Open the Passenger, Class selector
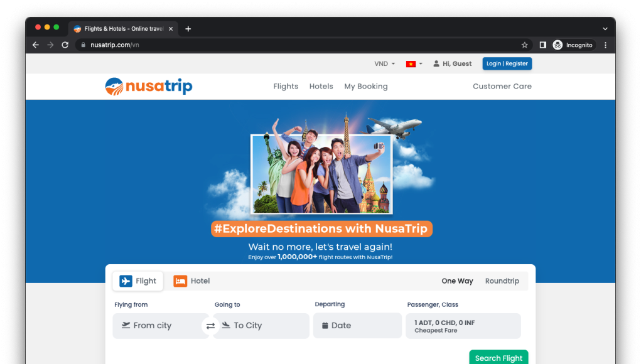 463,326
